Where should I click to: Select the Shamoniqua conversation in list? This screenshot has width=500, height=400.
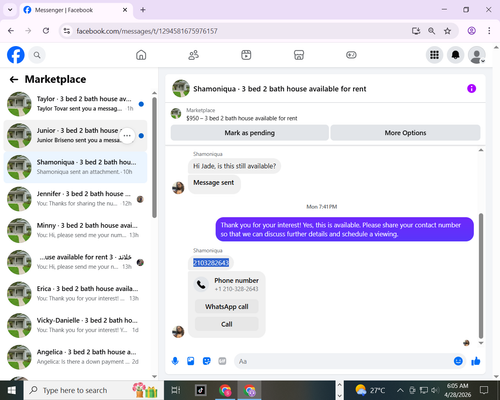coord(76,167)
